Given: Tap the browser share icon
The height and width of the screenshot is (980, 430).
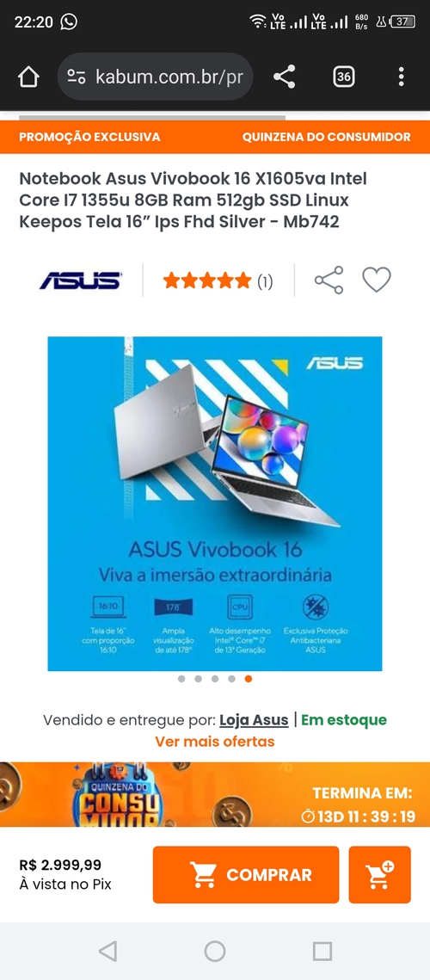Looking at the screenshot, I should coord(285,77).
